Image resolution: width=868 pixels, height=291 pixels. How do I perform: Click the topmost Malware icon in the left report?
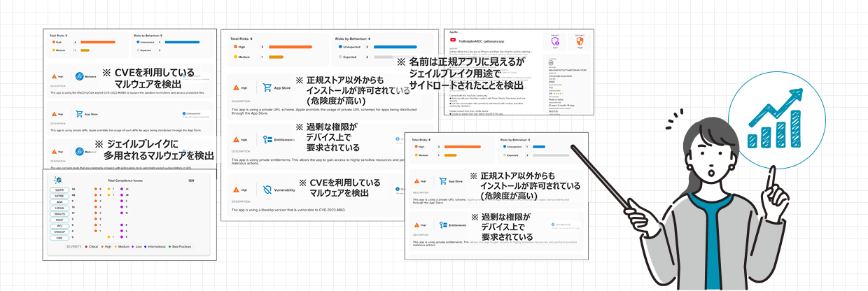point(80,78)
